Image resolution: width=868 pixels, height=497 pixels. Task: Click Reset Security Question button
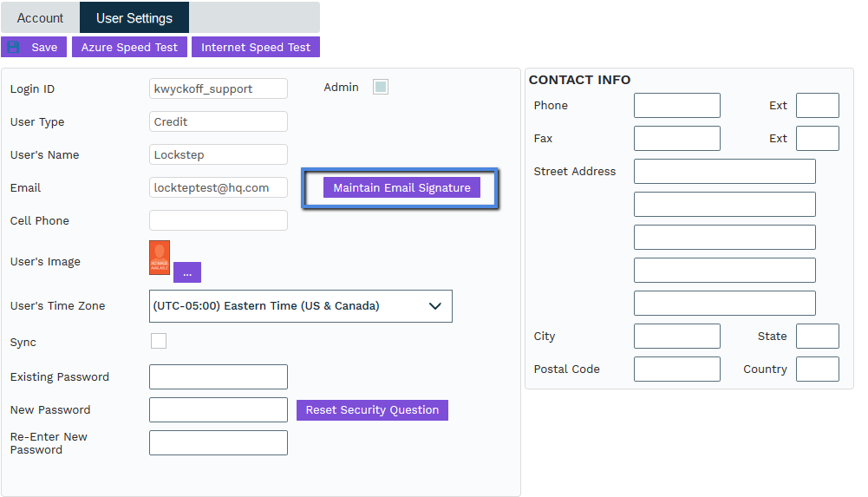tap(372, 409)
